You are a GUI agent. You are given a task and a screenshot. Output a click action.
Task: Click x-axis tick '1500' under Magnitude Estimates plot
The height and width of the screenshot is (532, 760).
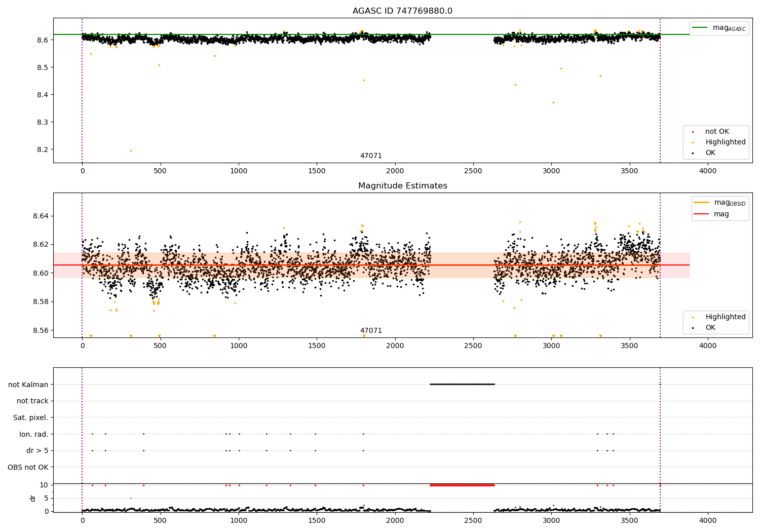pos(317,346)
